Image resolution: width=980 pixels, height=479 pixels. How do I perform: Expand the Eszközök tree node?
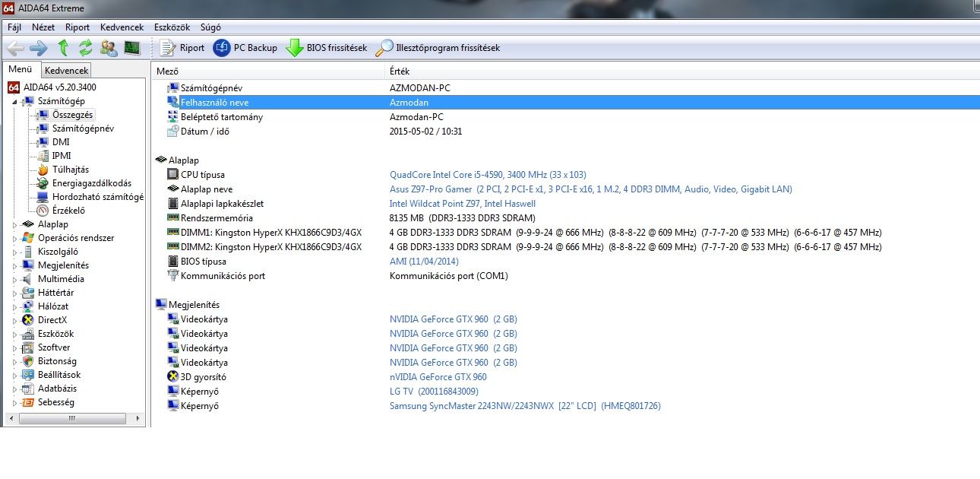[15, 334]
